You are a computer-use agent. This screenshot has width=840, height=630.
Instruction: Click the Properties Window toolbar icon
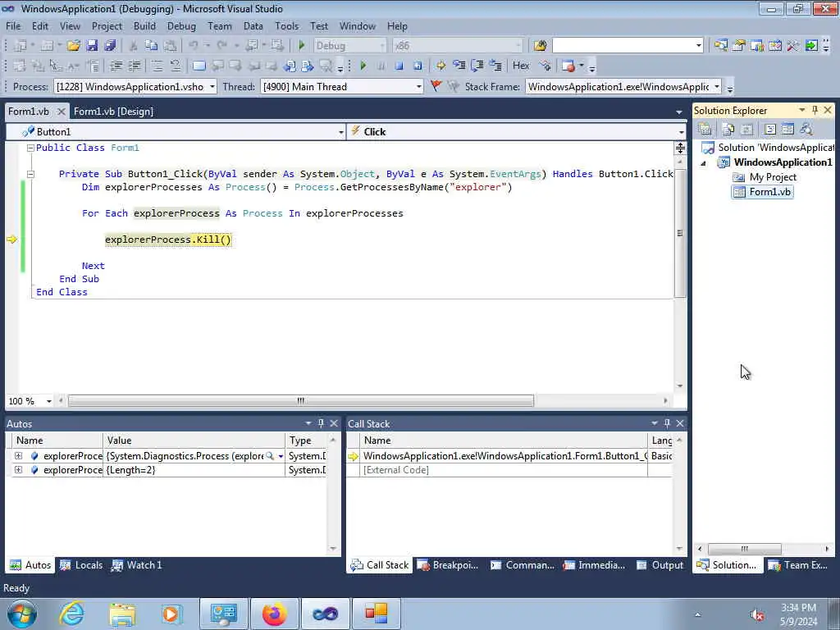click(x=739, y=46)
